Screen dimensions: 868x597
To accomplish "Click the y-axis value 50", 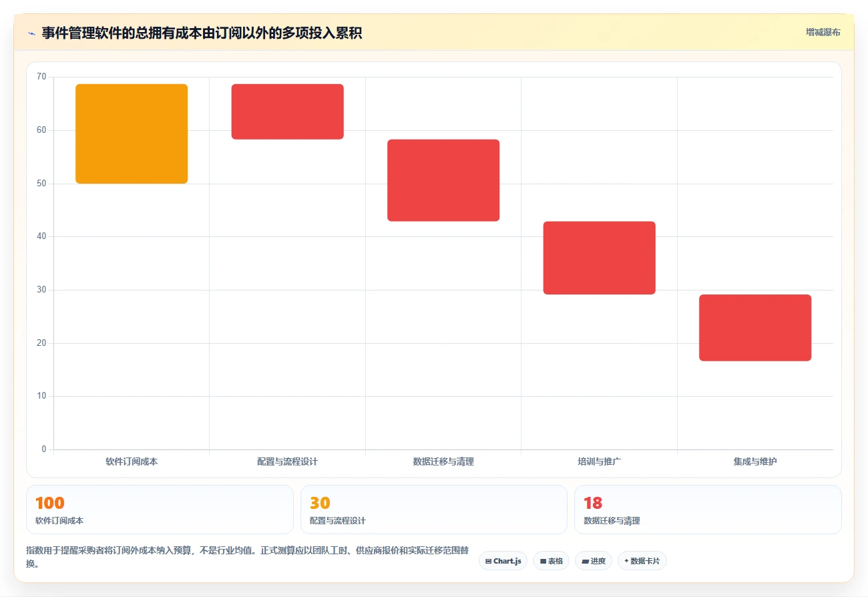I will [x=41, y=184].
